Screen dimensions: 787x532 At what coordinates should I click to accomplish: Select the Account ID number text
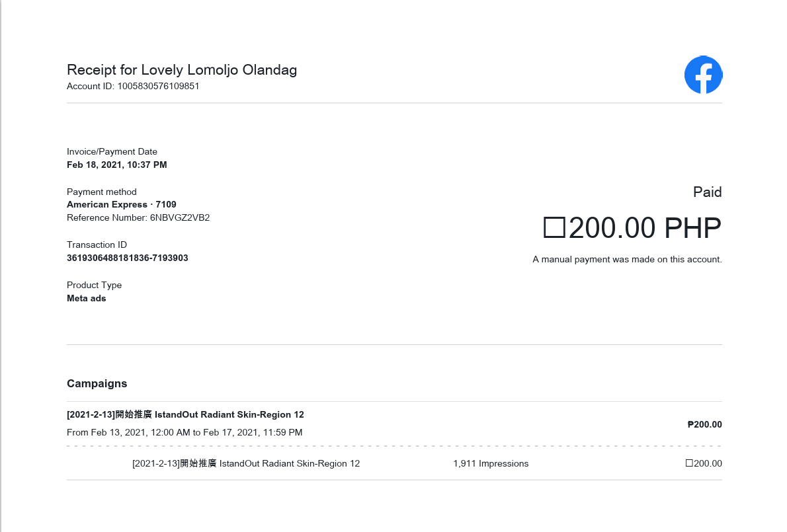click(x=158, y=86)
